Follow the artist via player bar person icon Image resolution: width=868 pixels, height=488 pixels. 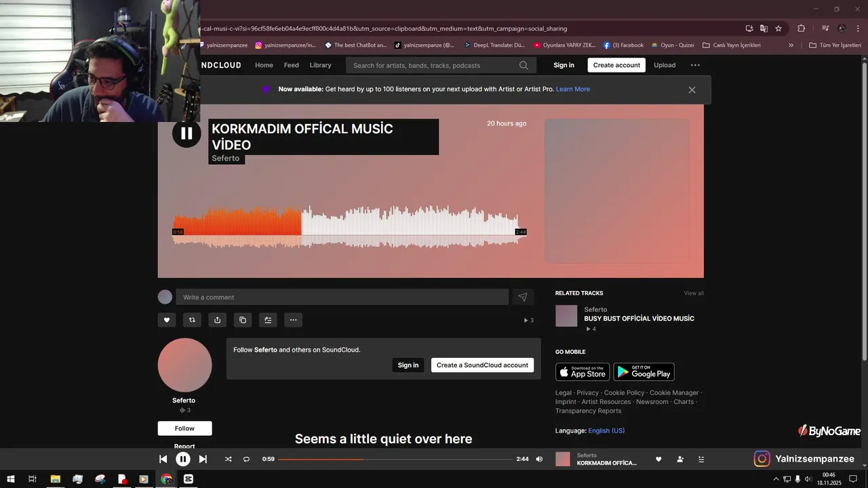(680, 459)
